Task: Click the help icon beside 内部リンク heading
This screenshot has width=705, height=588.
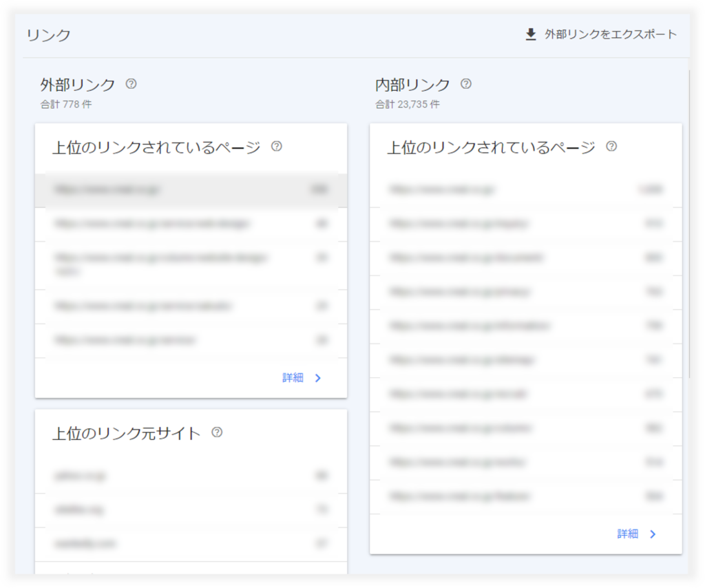Action: pos(466,84)
